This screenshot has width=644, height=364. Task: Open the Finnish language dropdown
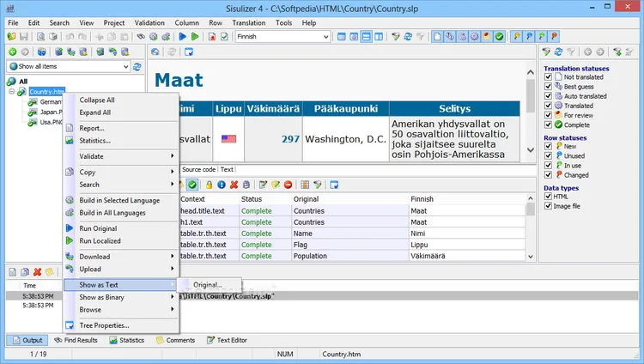pyautogui.click(x=325, y=37)
